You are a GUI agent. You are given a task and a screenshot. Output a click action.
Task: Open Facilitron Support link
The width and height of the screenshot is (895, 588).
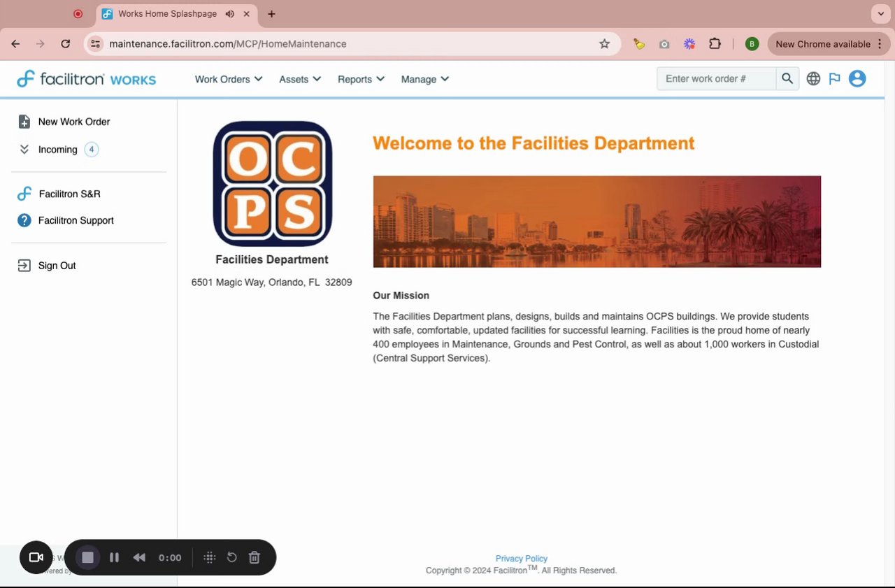76,220
